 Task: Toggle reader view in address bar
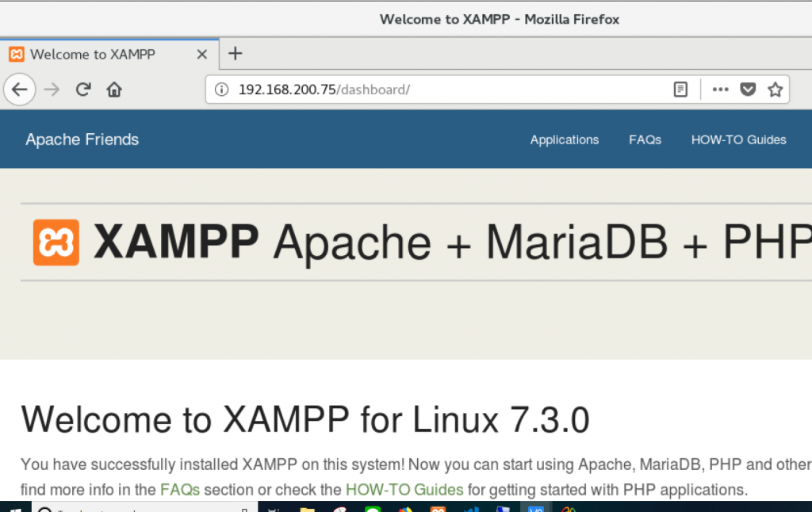[680, 90]
